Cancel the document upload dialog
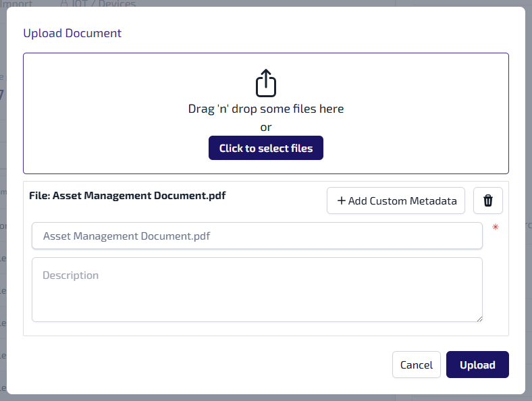 tap(416, 365)
